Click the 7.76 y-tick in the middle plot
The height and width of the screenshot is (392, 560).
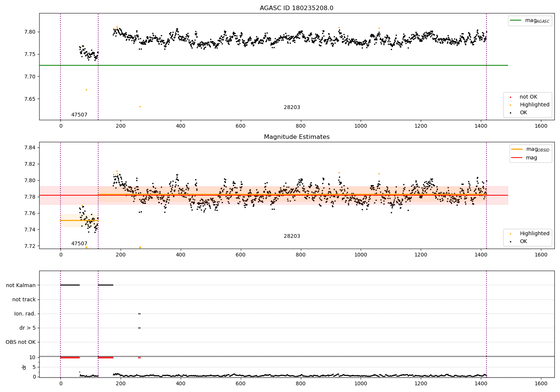[x=30, y=213]
